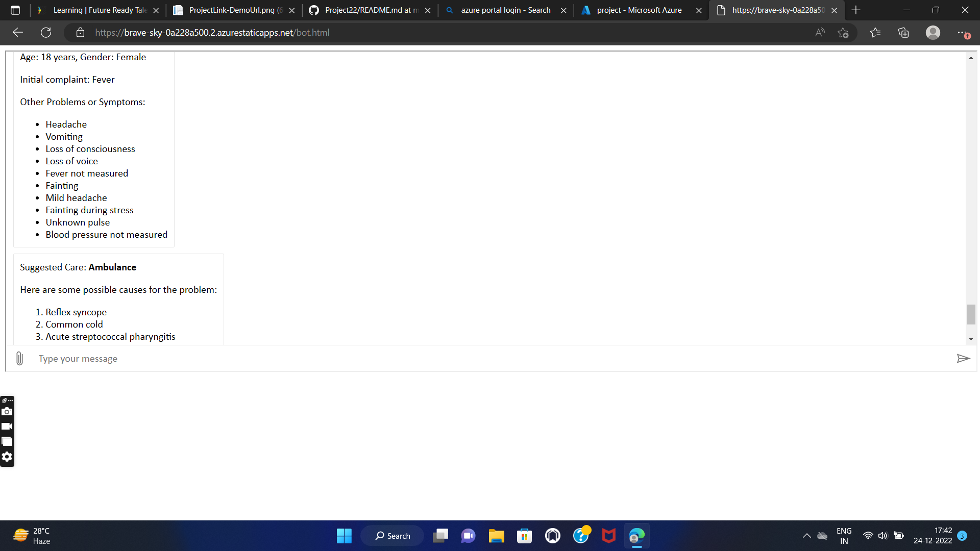Click the camera screenshot icon in the left overlay
This screenshot has height=551, width=980.
(7, 411)
